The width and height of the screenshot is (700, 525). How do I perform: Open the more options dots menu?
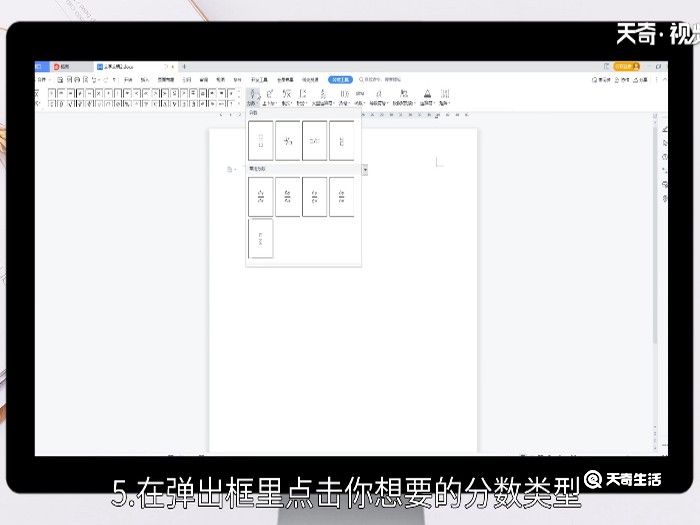coord(656,79)
